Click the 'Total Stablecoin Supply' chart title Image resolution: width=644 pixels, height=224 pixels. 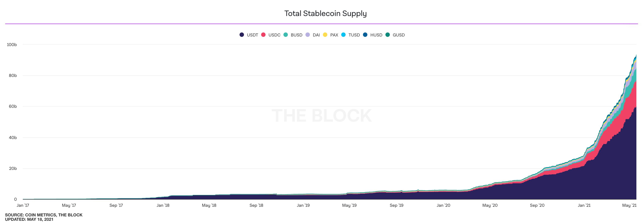325,13
